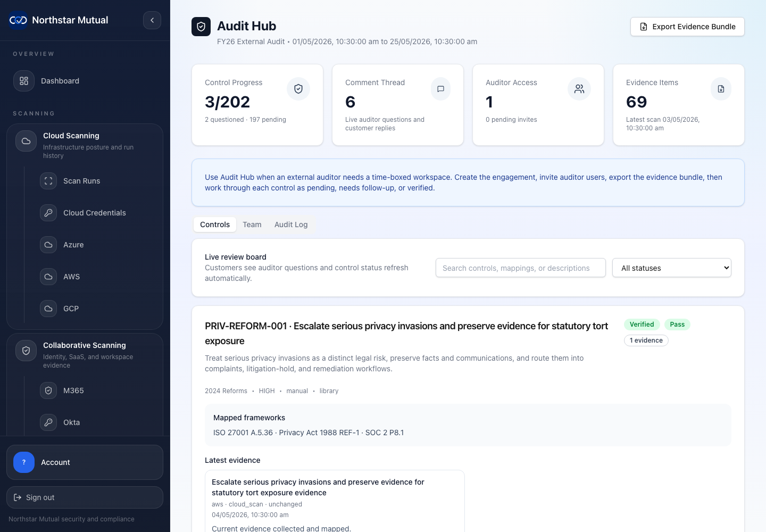Click the Collaborative Scanning shield icon

(26, 351)
